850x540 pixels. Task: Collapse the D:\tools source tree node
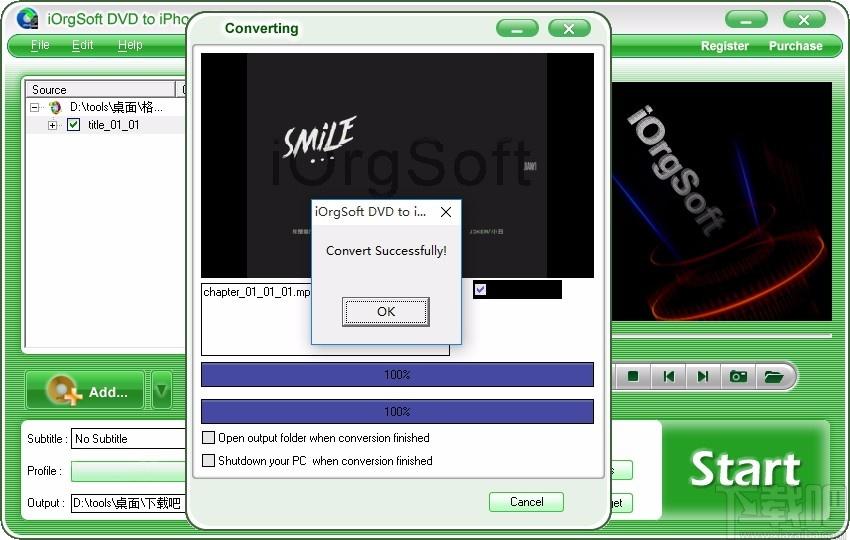35,107
